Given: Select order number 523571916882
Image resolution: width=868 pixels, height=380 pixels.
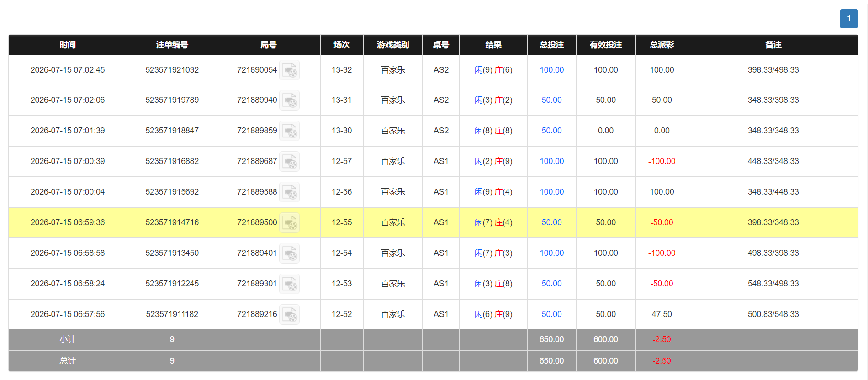Looking at the screenshot, I should (172, 161).
